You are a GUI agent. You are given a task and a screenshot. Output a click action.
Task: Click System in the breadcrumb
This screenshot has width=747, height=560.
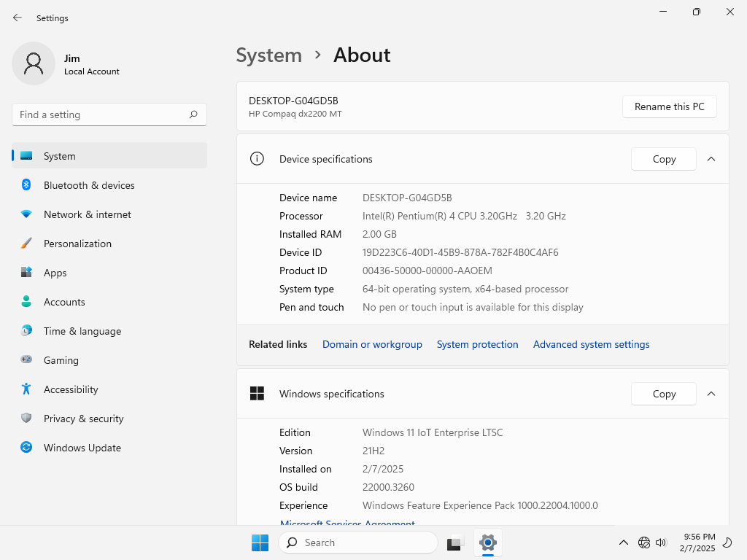tap(269, 55)
